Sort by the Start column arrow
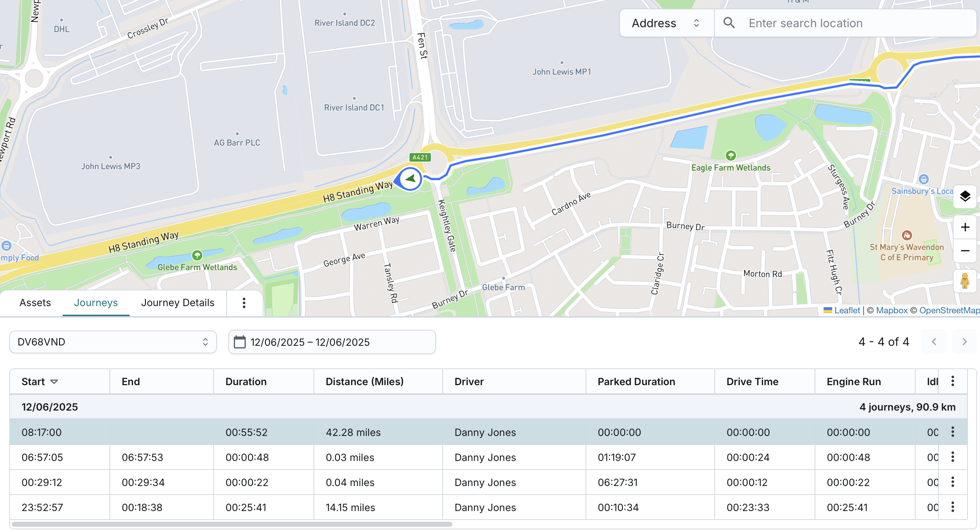 pos(54,382)
